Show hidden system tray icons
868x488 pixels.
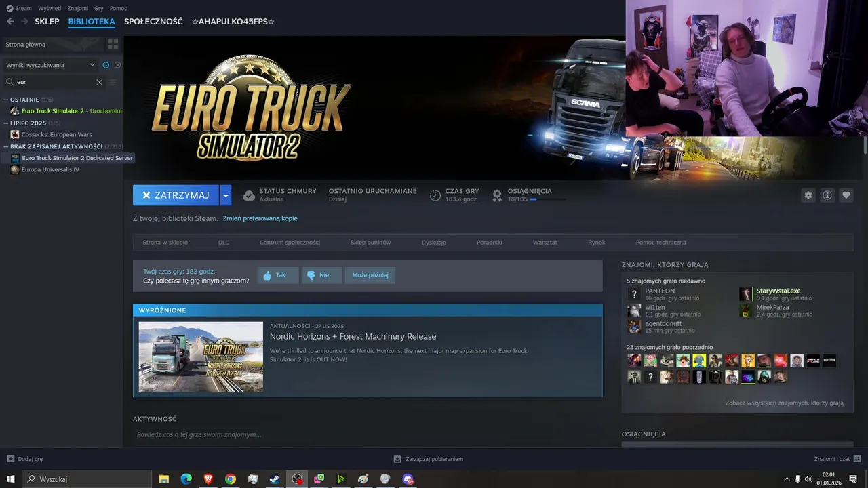[787, 479]
